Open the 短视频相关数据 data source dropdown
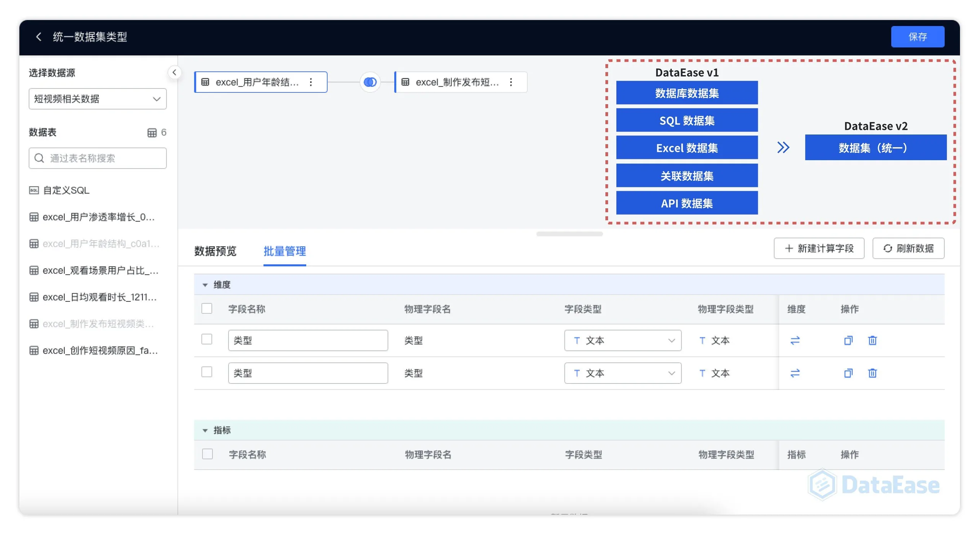980x534 pixels. 98,99
